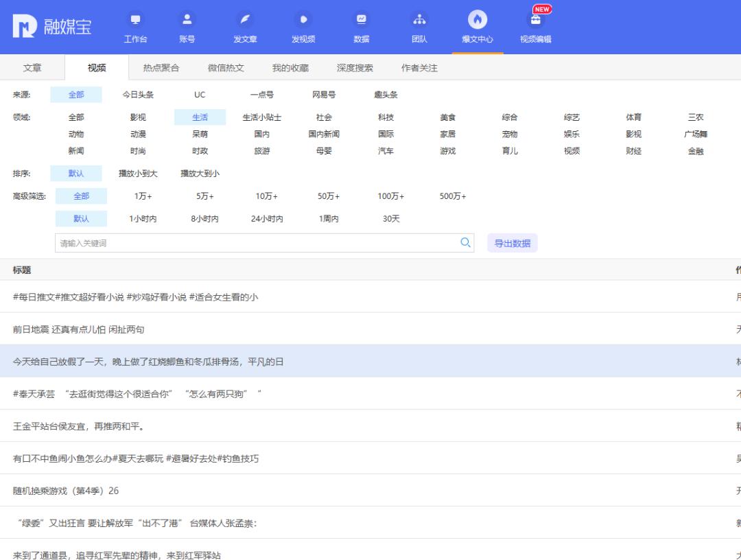The height and width of the screenshot is (560, 741).
Task: Click the search magnifier icon
Action: coord(466,243)
